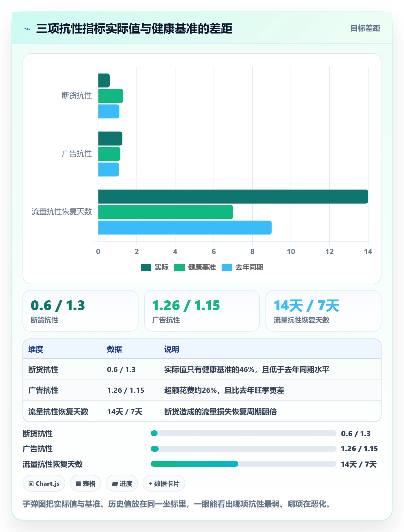
Task: Click the Chart.js tag chip
Action: pyautogui.click(x=44, y=483)
